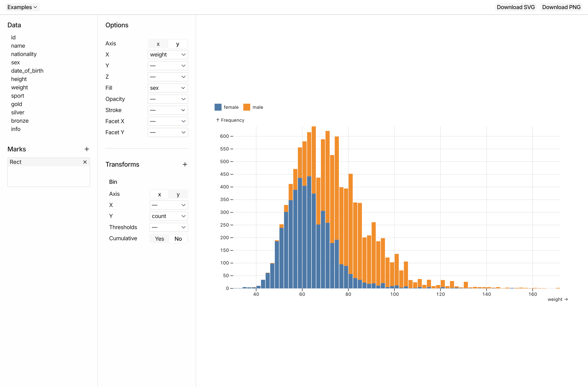Select the Rect mark in Marks list
Viewport: 588px width, 387px height.
click(49, 162)
